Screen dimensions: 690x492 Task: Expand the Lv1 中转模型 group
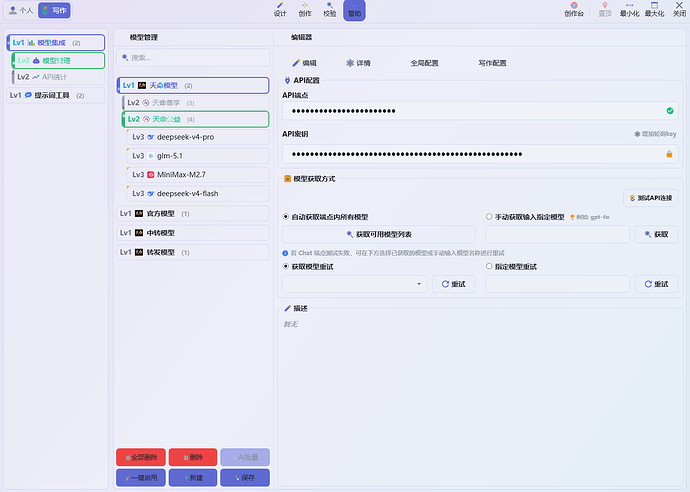coord(193,233)
